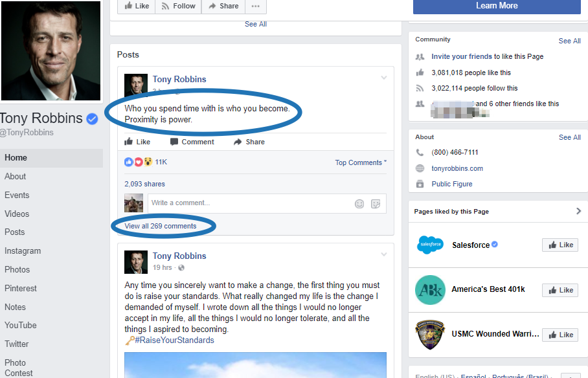Open the Top Comments sort dropdown
Image resolution: width=588 pixels, height=378 pixels.
pos(361,162)
